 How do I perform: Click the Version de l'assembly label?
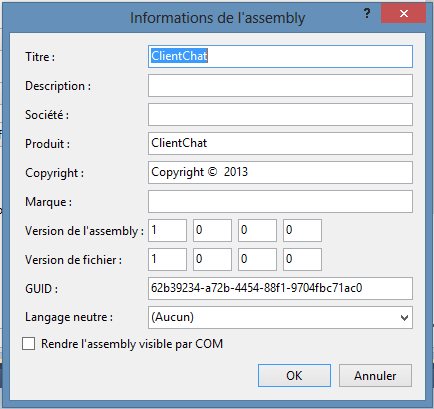point(84,231)
